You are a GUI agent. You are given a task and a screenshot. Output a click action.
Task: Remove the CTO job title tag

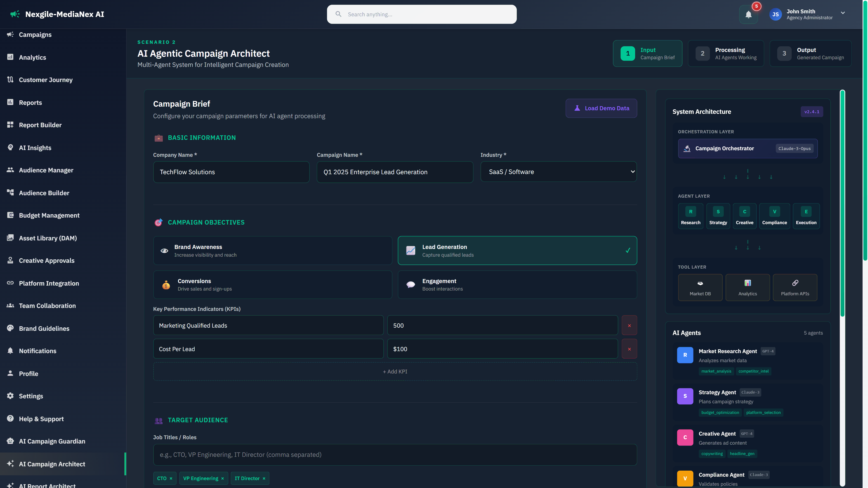click(172, 478)
